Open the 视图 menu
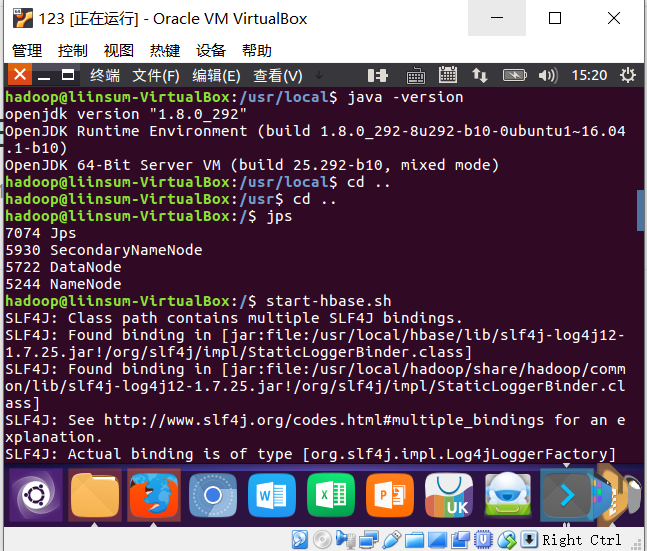Viewport: 647px width, 551px height. pyautogui.click(x=119, y=50)
